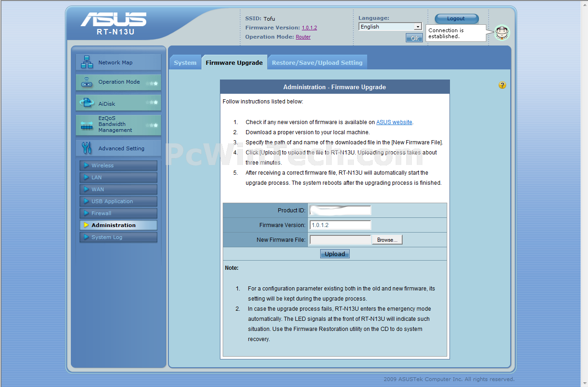Click the Router operation mode link

[x=303, y=37]
